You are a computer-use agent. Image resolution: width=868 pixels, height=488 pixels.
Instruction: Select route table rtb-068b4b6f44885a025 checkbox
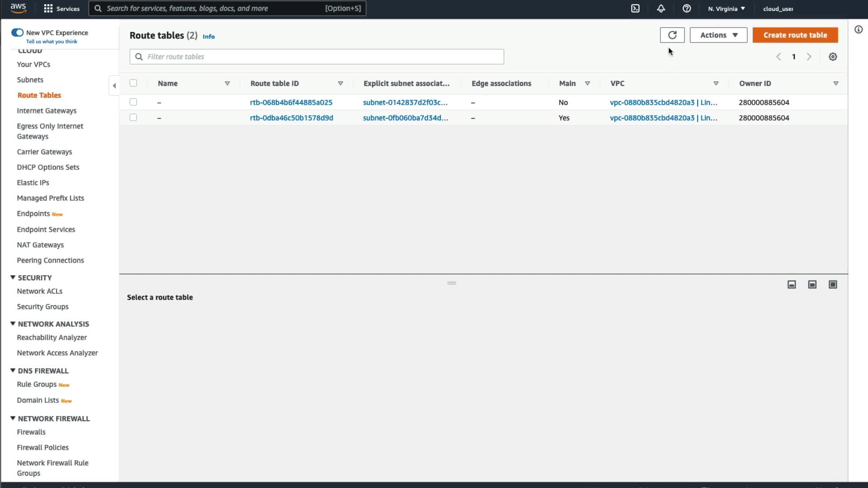[x=133, y=102]
